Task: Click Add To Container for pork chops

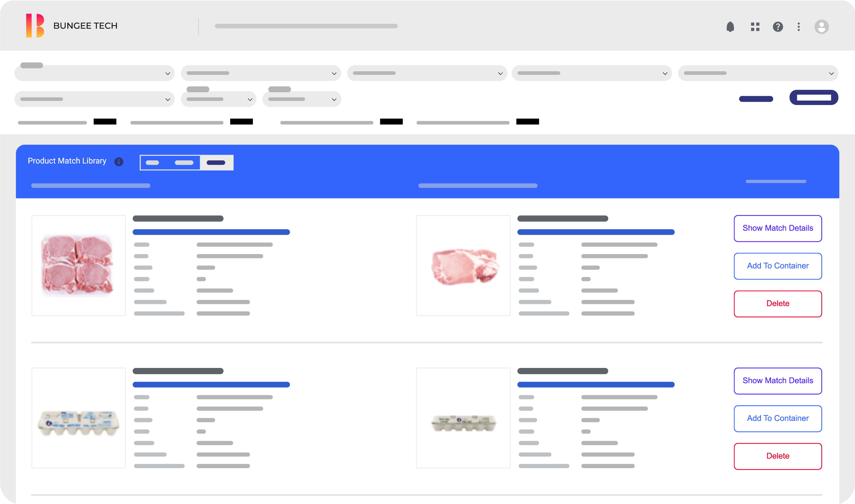Action: [777, 266]
